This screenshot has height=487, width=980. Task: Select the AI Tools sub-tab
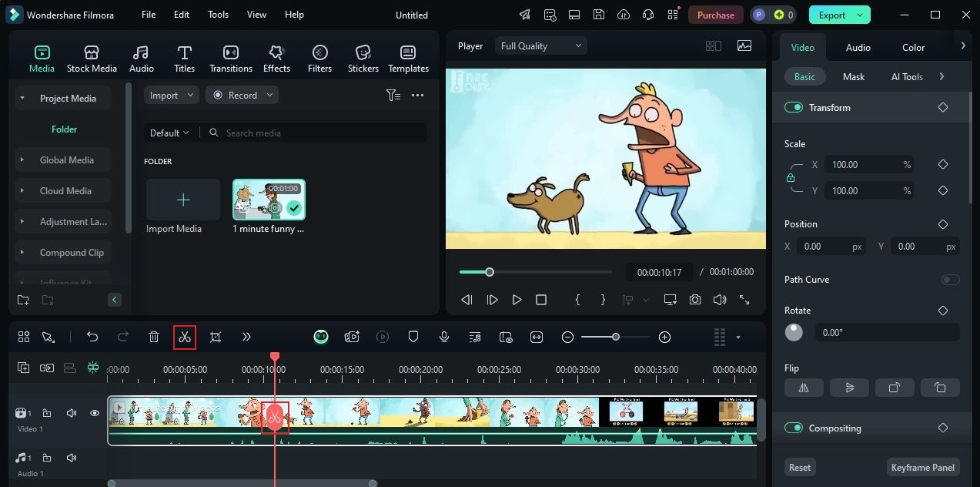[x=907, y=76]
